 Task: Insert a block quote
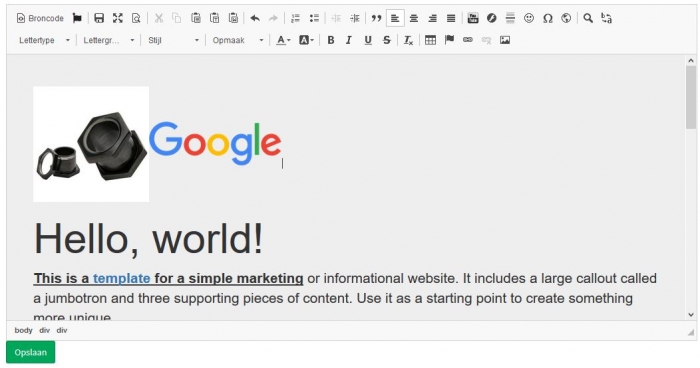pos(376,18)
